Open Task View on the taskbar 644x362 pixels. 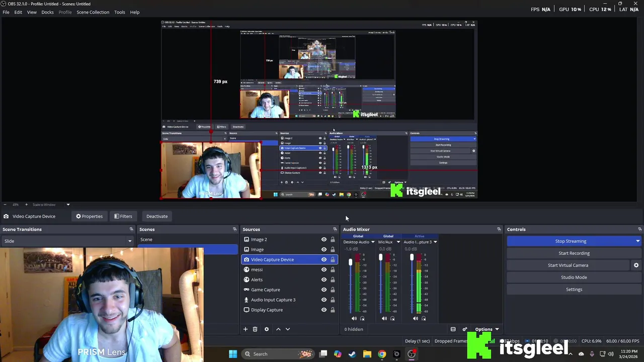click(x=324, y=354)
